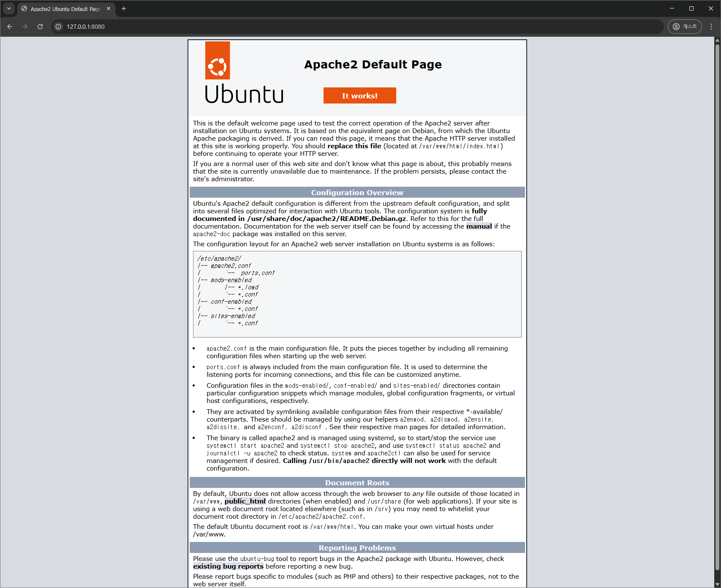
Task: View site information icon in address bar
Action: tap(58, 27)
